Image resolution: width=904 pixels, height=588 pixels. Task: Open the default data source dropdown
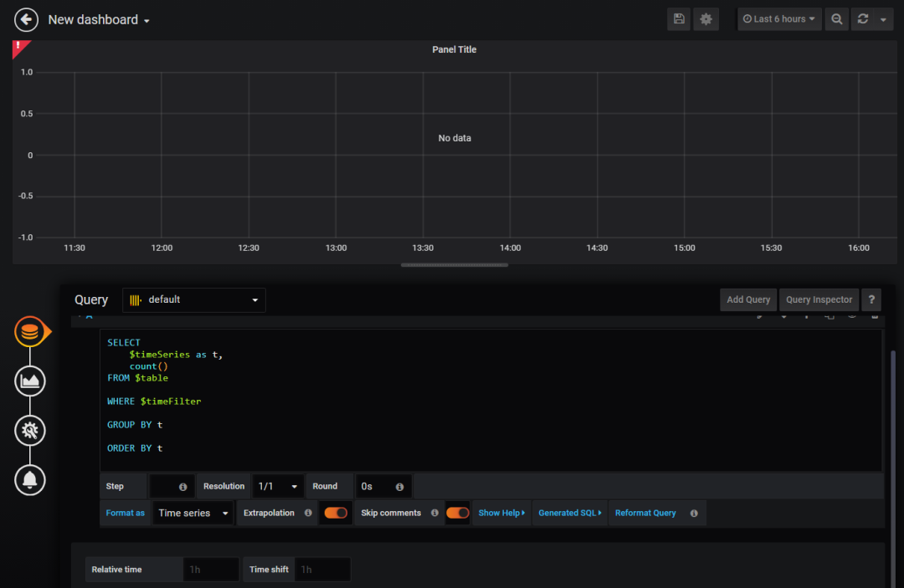tap(194, 300)
